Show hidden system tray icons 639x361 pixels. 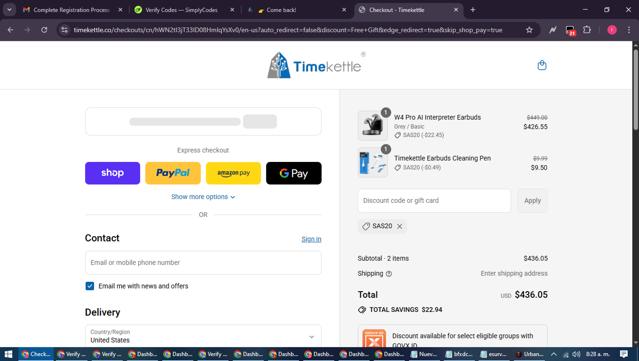pyautogui.click(x=553, y=354)
